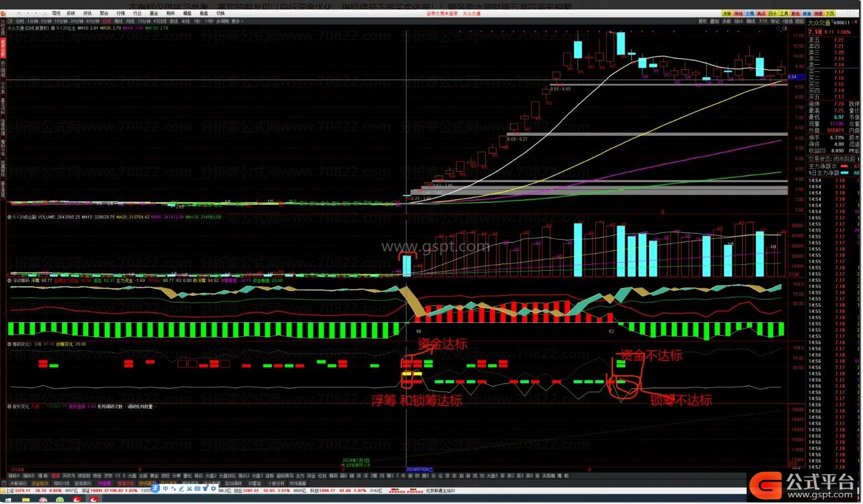Click the 传统 toolbar button
This screenshot has width=863, height=504.
click(738, 13)
